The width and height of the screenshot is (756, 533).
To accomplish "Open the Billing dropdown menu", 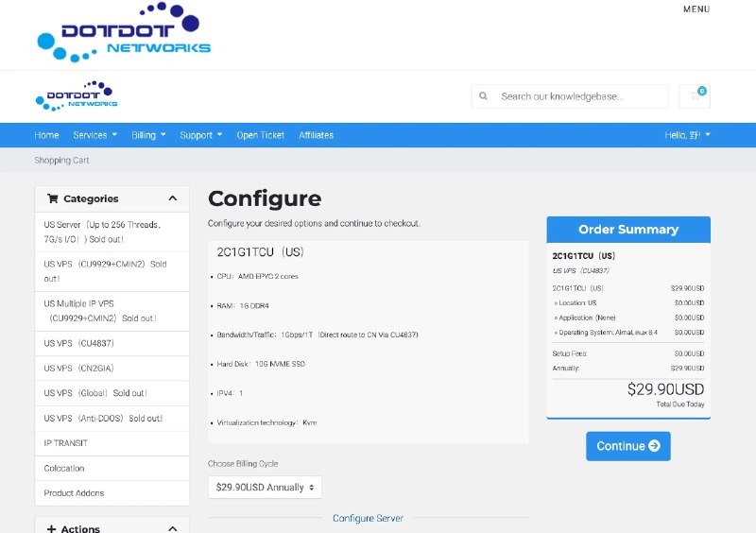I will point(148,135).
